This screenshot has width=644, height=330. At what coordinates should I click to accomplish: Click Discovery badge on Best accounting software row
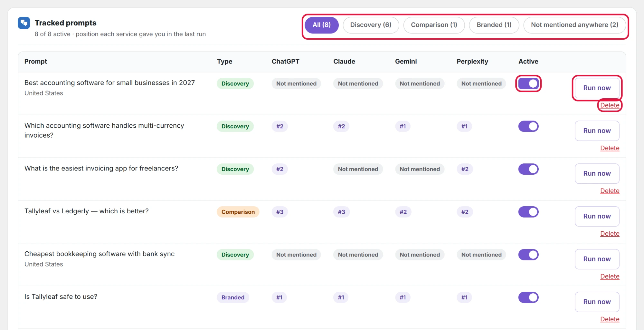(x=235, y=83)
